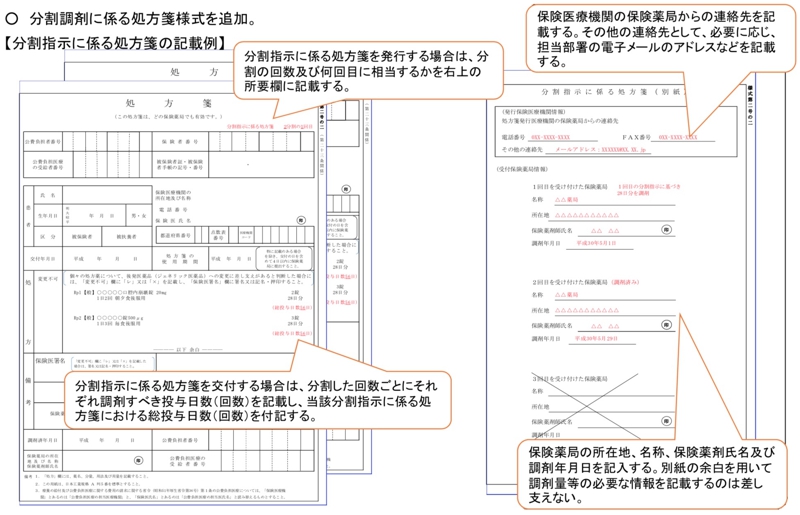Click the patient 氏名 label cell
Image resolution: width=800 pixels, height=515 pixels.
pyautogui.click(x=48, y=195)
